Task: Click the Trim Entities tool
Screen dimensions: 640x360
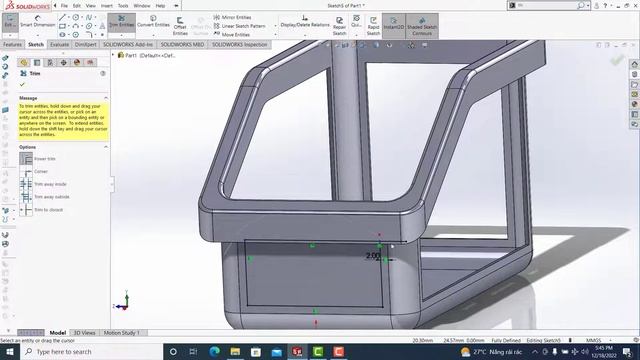Action: [x=122, y=22]
